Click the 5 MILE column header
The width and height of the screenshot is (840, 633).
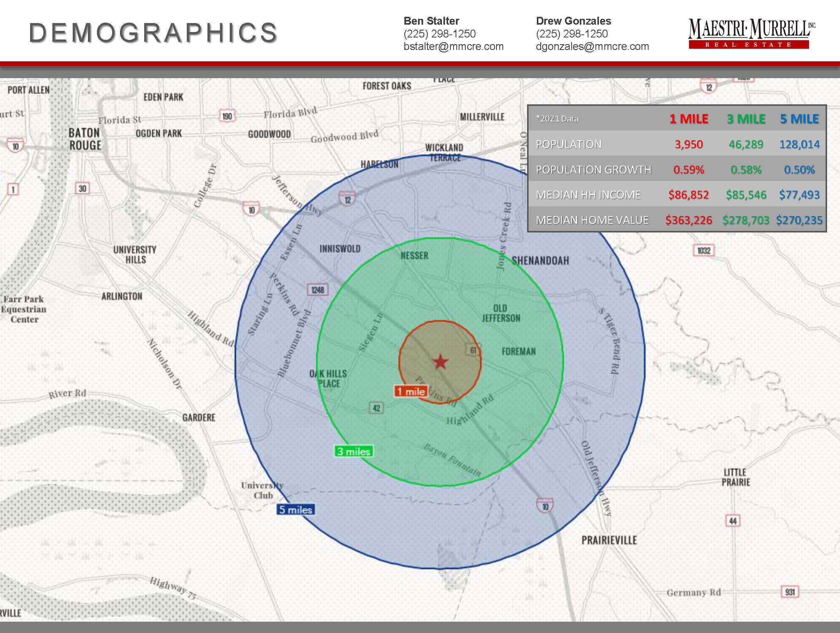[799, 119]
